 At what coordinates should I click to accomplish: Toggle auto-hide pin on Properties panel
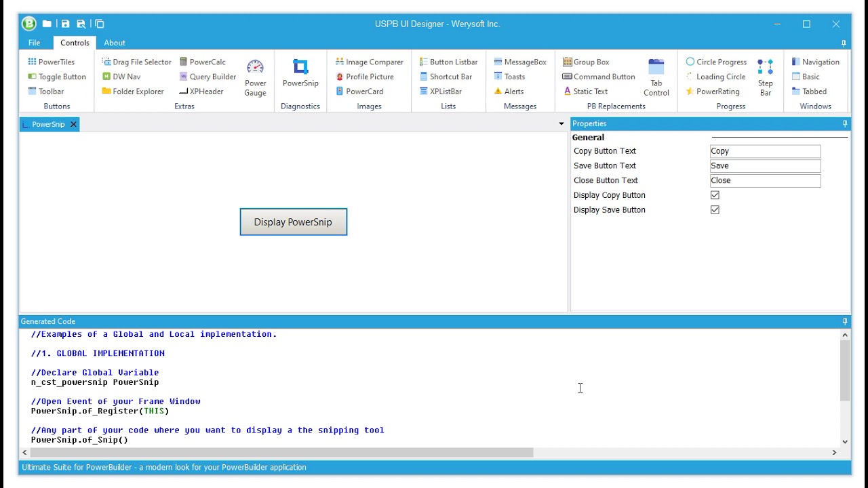[x=845, y=123]
